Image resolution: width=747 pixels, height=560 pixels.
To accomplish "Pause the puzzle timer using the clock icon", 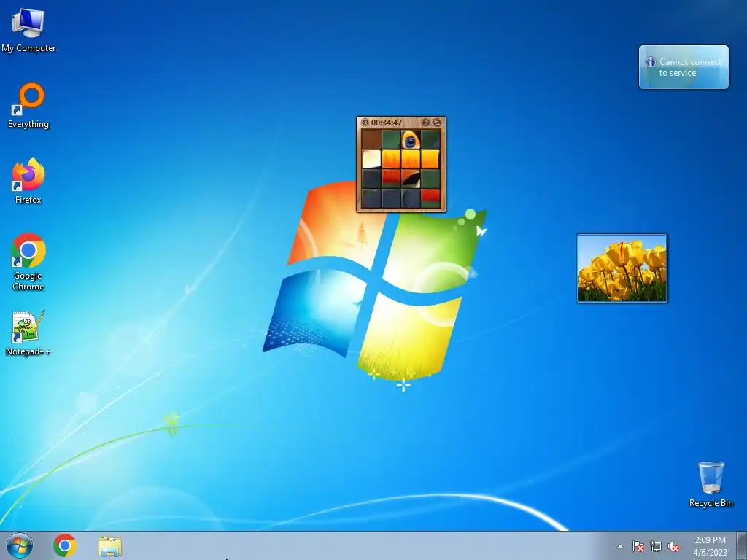I will tap(365, 122).
